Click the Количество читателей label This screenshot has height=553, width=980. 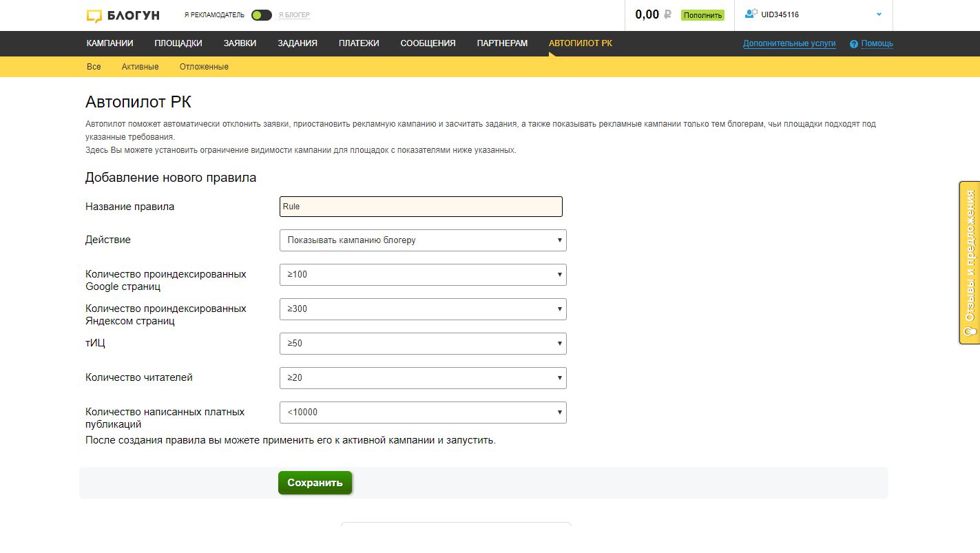pyautogui.click(x=139, y=377)
